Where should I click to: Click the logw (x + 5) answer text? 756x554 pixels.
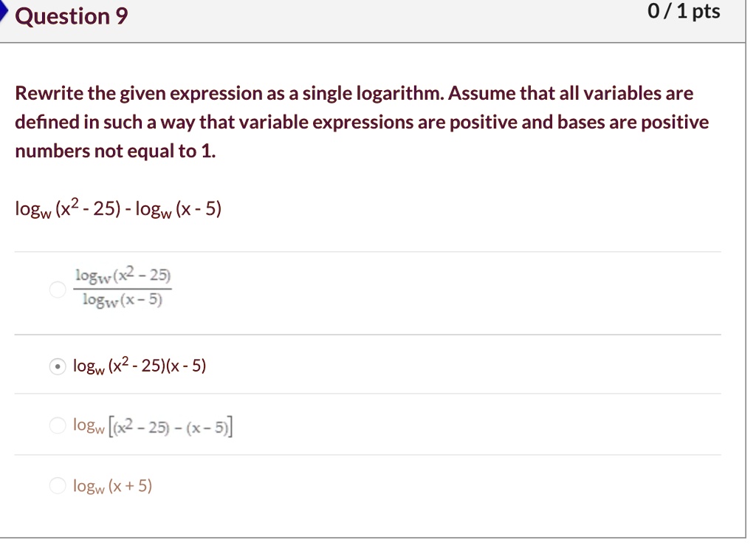[112, 485]
